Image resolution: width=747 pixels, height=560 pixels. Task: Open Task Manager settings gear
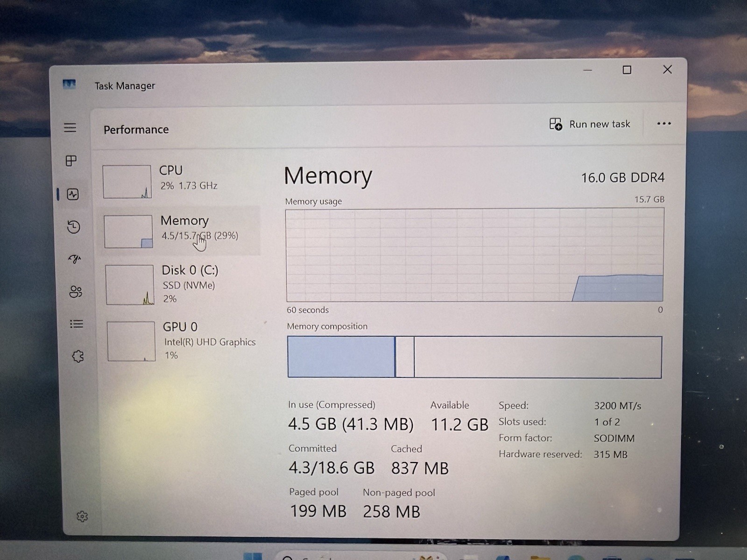tap(82, 517)
